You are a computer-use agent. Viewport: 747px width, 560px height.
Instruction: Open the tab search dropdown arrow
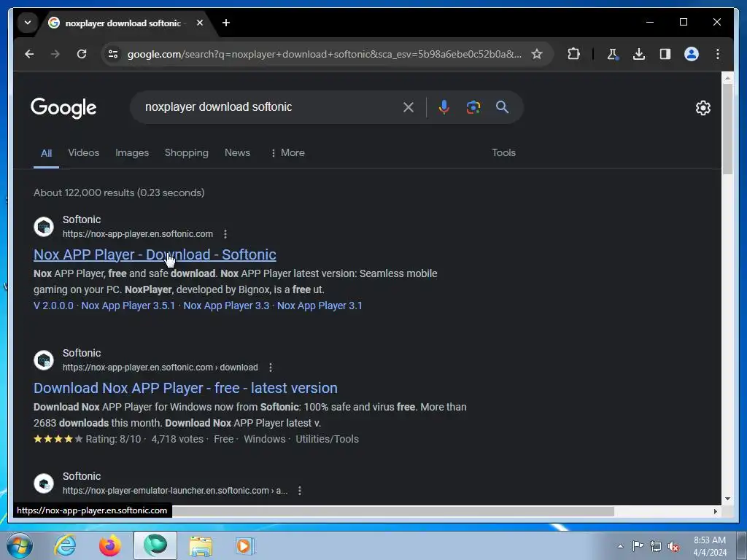[28, 23]
